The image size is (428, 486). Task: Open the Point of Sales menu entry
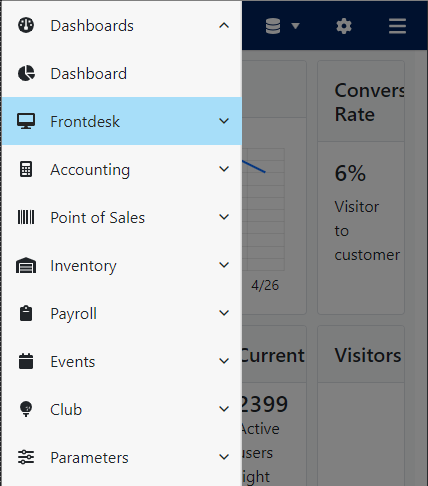point(122,217)
